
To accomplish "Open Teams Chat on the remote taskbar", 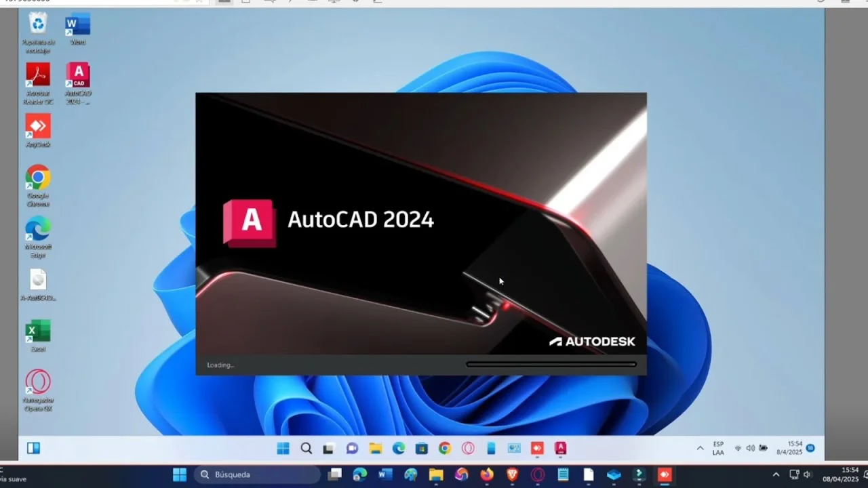I will pos(352,448).
